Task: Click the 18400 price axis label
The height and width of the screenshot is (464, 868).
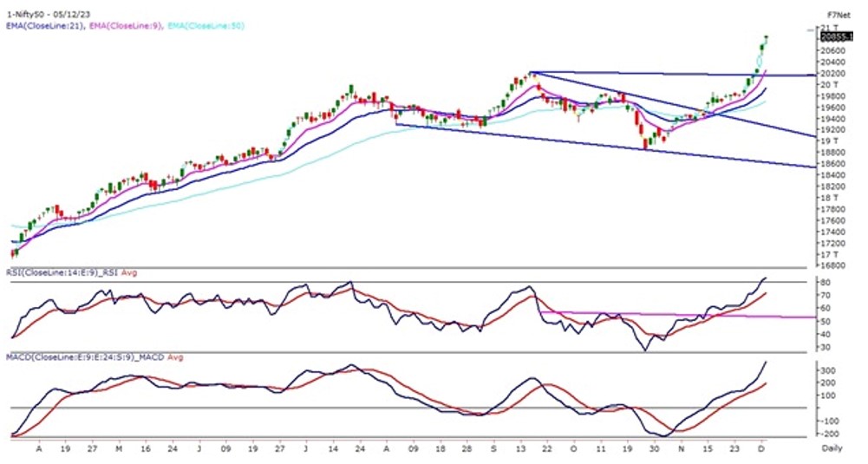Action: click(833, 175)
